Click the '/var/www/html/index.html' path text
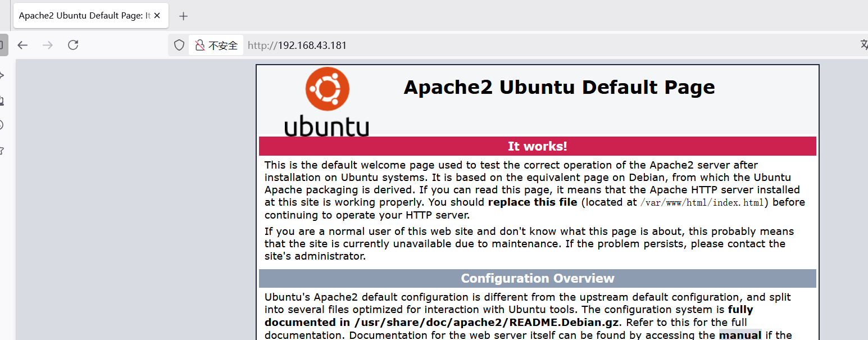Viewport: 868px width, 340px height. pos(702,202)
